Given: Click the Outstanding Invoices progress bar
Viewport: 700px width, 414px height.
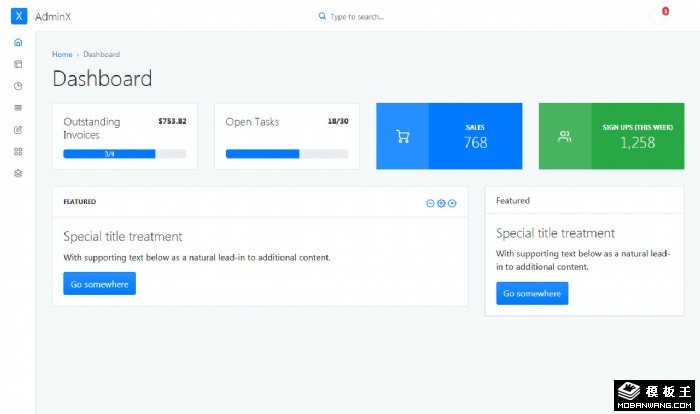Looking at the screenshot, I should [x=124, y=154].
